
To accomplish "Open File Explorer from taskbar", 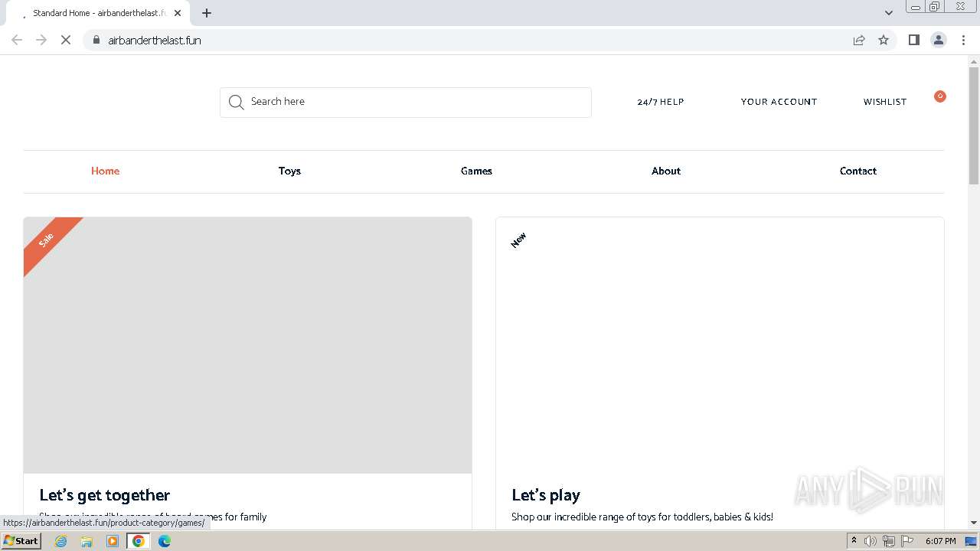I will 87,541.
